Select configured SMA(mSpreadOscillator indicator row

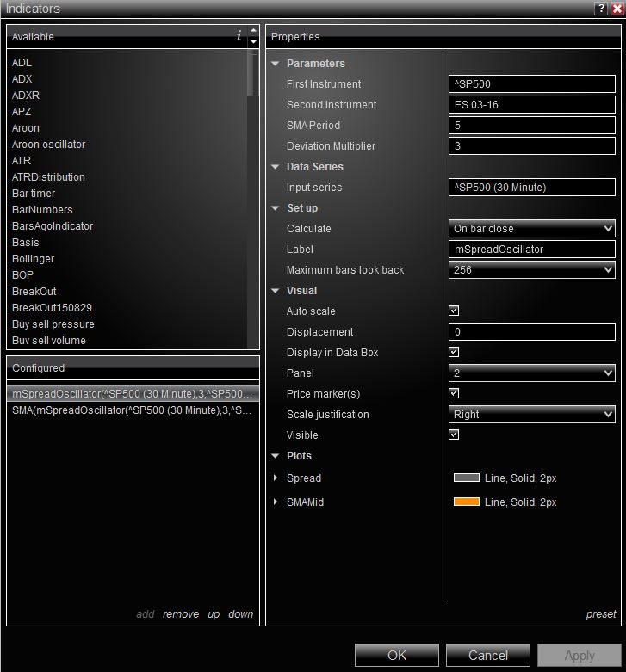tap(133, 410)
